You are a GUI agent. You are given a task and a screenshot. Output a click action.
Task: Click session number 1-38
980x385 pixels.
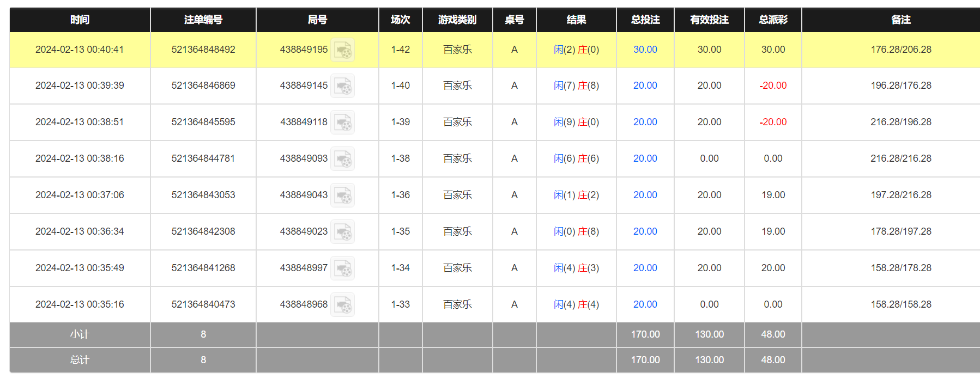401,158
